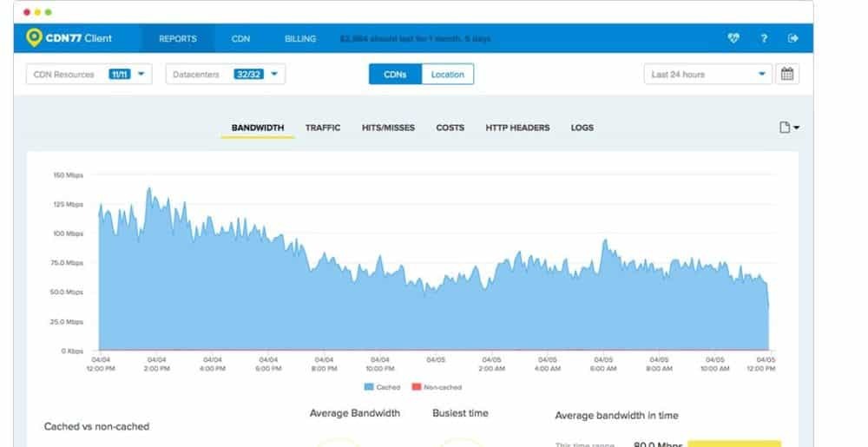Open the health status heart icon
868x447 pixels.
click(733, 38)
